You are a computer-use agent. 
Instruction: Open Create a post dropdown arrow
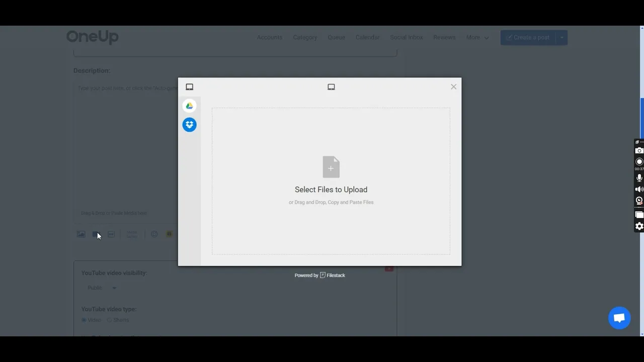(561, 37)
